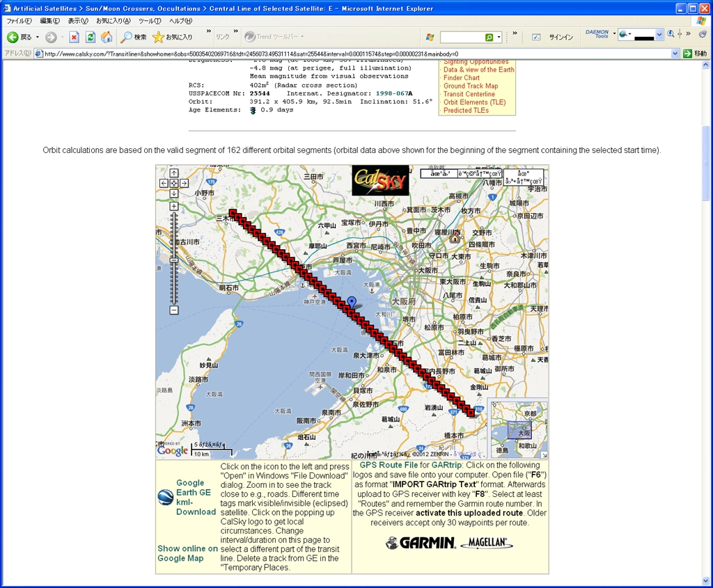Viewport: 713px width, 588px height.
Task: Click the blue location pin on map
Action: tap(352, 302)
